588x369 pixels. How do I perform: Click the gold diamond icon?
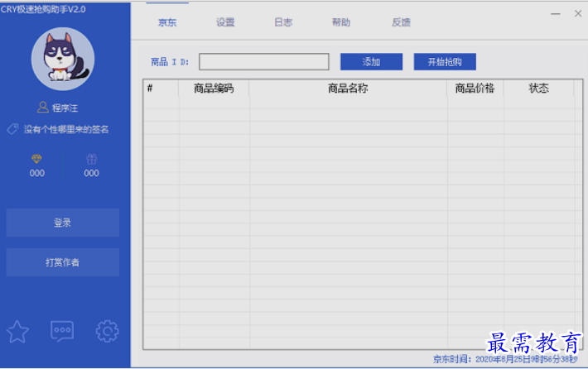[x=36, y=159]
